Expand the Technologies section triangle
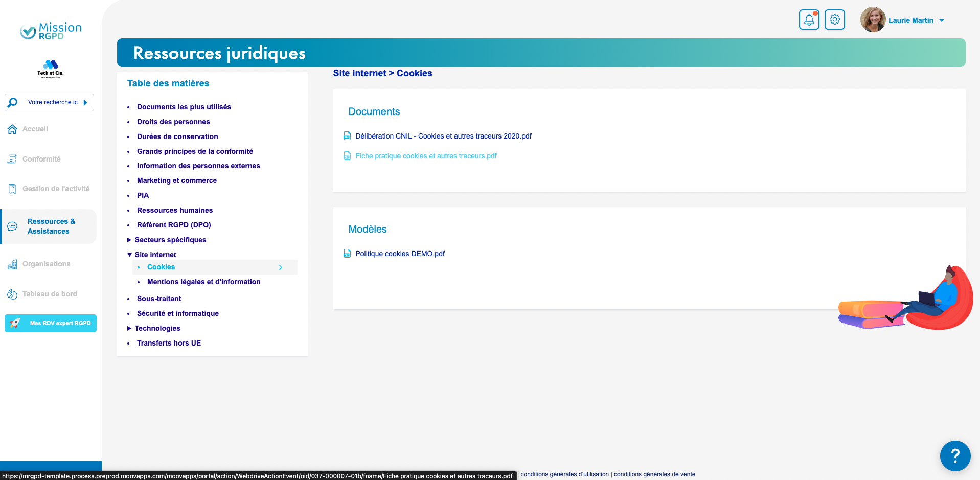The image size is (980, 480). (x=129, y=328)
